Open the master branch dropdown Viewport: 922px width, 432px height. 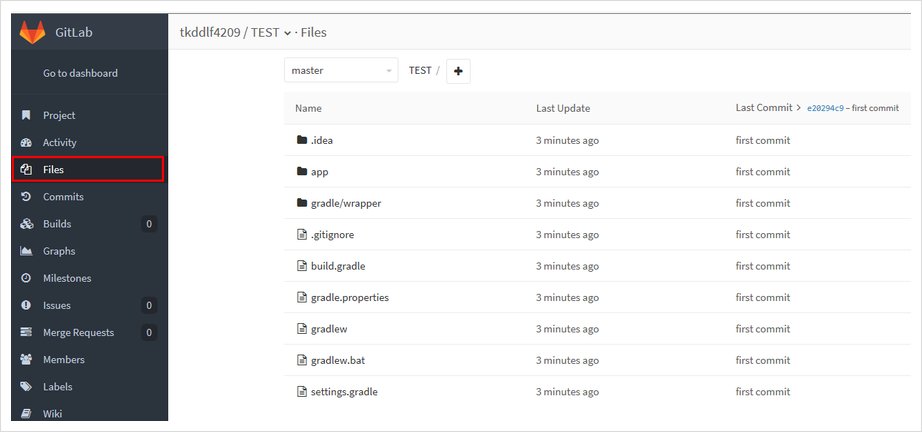tap(341, 71)
